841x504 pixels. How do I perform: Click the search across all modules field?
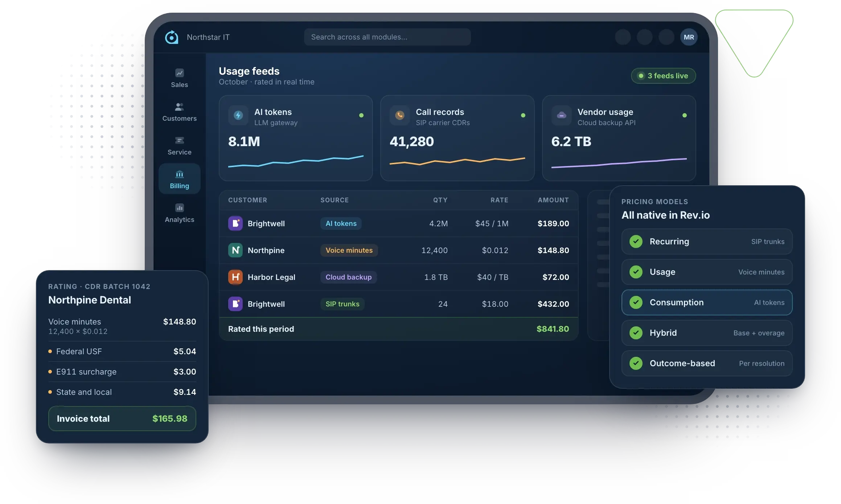click(387, 37)
